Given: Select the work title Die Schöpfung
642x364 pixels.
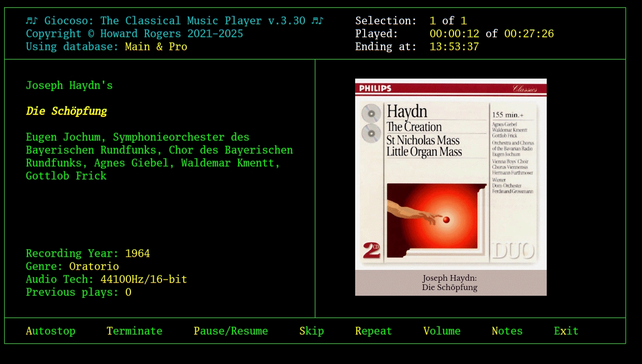Looking at the screenshot, I should 66,111.
